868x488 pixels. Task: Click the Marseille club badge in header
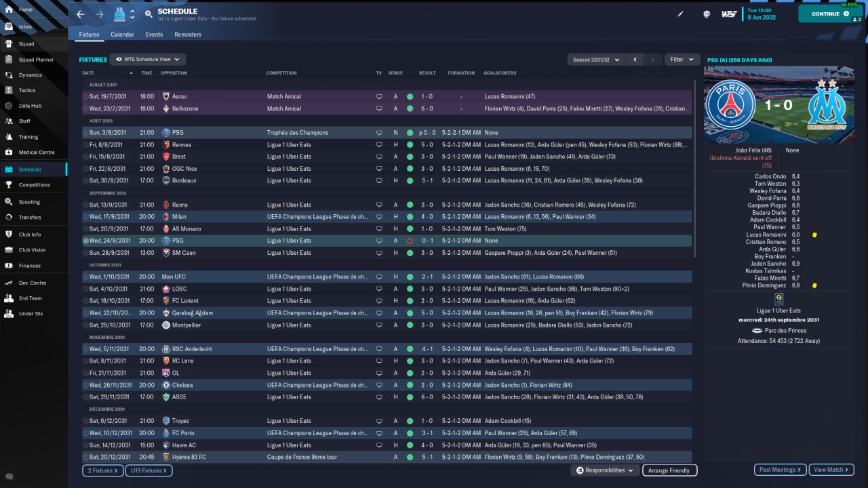[x=119, y=14]
